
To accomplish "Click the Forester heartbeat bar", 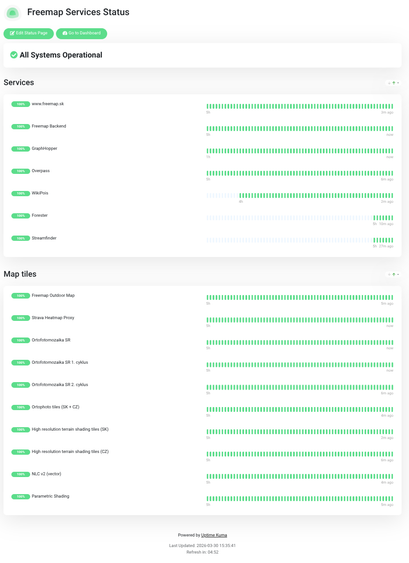I will [x=300, y=218].
